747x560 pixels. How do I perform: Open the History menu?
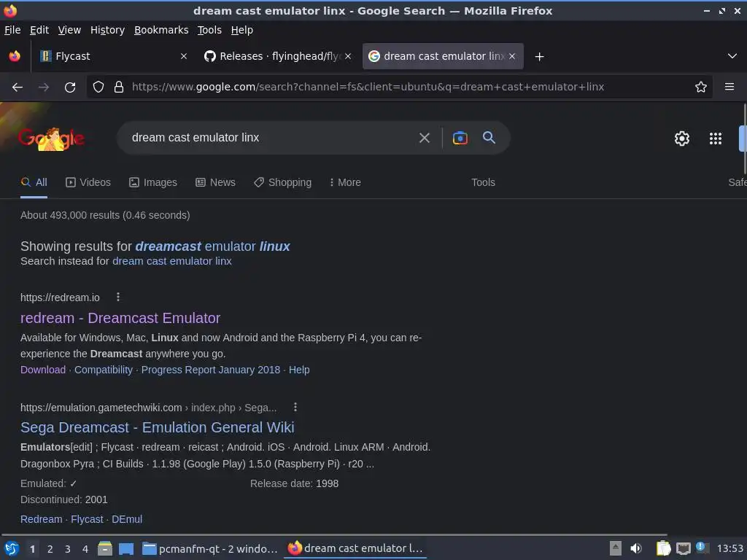tap(107, 30)
